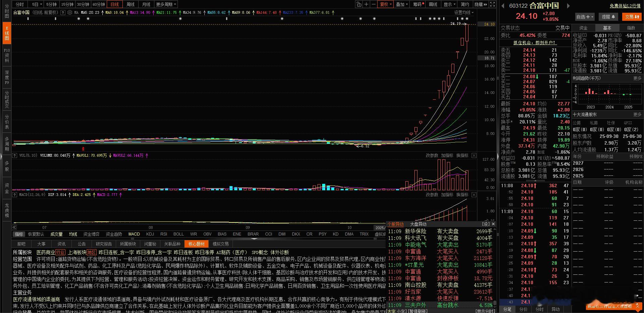The height and width of the screenshot is (313, 644).
Task: Select the 画线 drawing tool
Action: point(433,4)
